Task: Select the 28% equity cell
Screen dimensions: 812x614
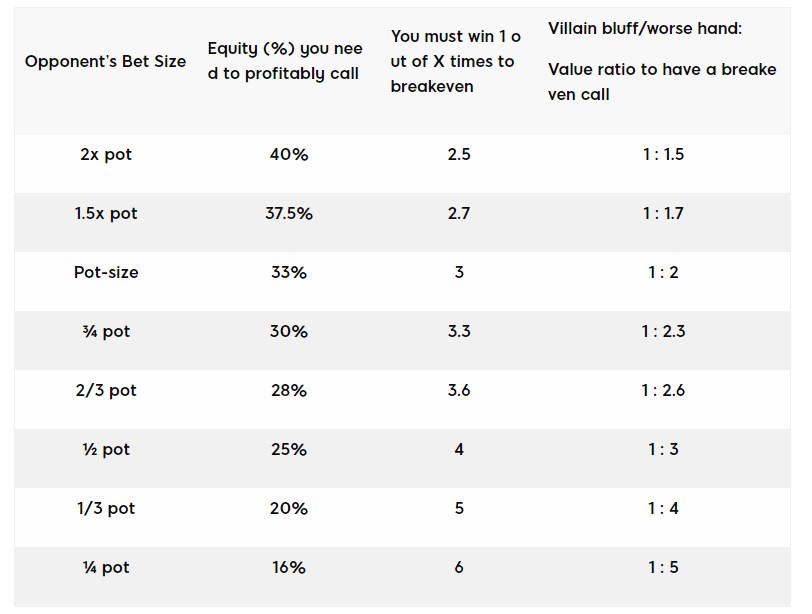Action: (x=288, y=390)
